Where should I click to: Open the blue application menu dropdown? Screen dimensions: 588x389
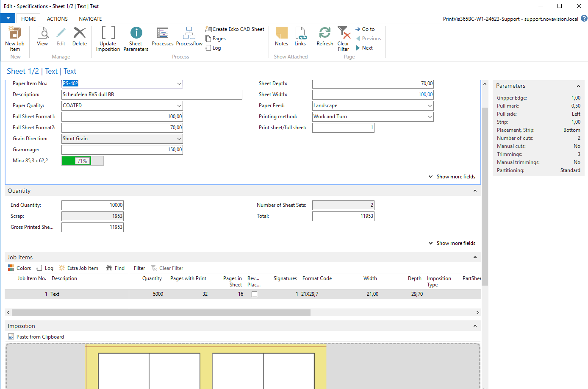(x=8, y=19)
